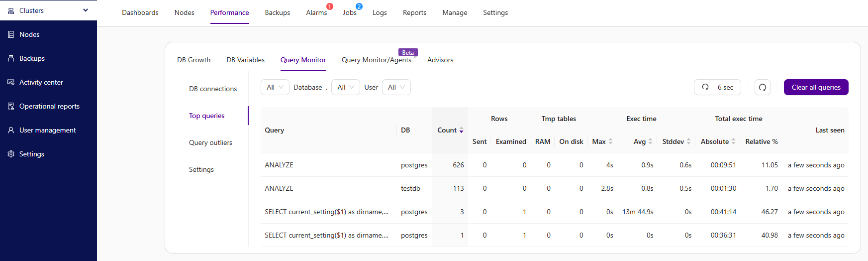Click the Operational reports icon
Screen dimensions: 868x261
tap(11, 106)
